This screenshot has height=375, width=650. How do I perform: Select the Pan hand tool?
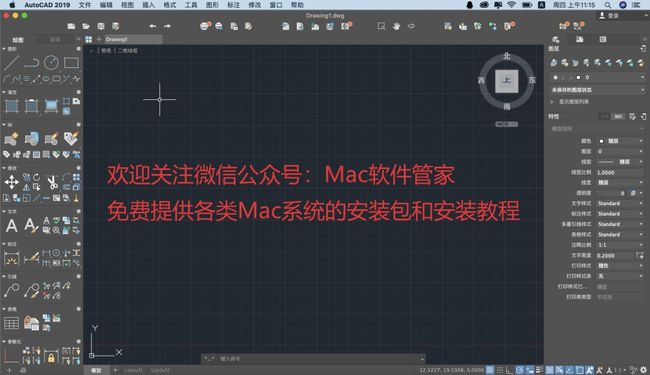pos(396,26)
